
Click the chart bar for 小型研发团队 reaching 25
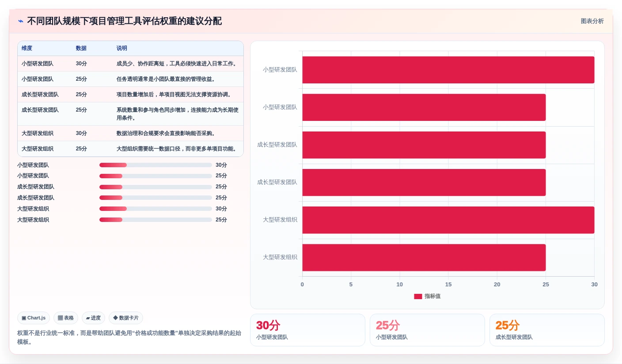[424, 107]
